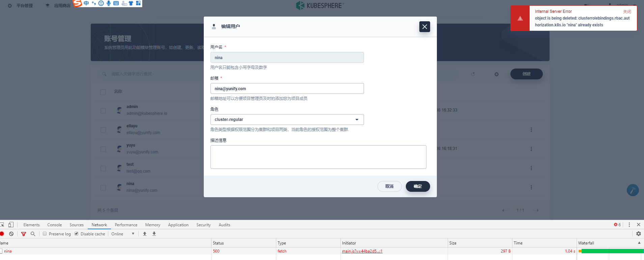Viewport: 644px width, 260px height.
Task: Tick the select-all checkbox beside 名称
Action: coord(103,92)
